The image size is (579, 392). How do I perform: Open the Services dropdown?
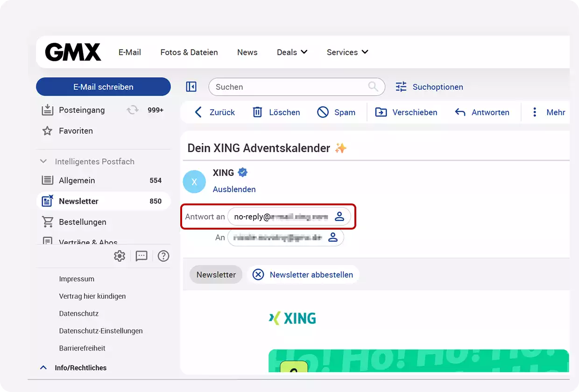(347, 52)
